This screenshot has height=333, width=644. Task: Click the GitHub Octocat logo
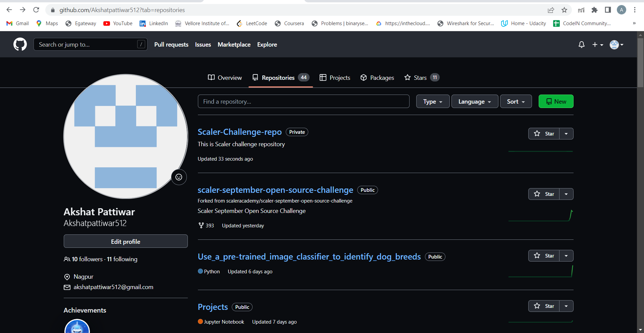tap(20, 44)
